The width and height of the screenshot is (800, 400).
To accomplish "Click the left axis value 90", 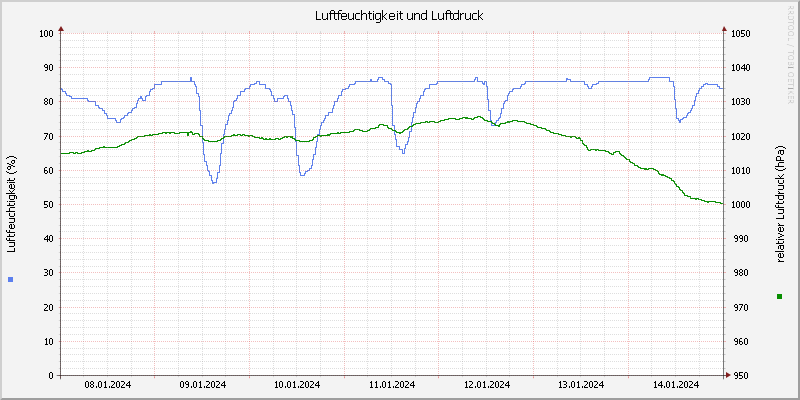I will coord(48,68).
